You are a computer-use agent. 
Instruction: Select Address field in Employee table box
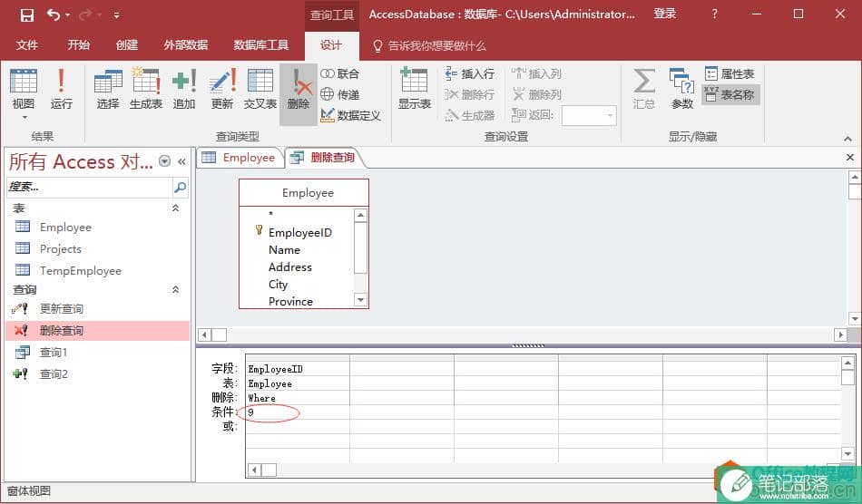[x=290, y=267]
